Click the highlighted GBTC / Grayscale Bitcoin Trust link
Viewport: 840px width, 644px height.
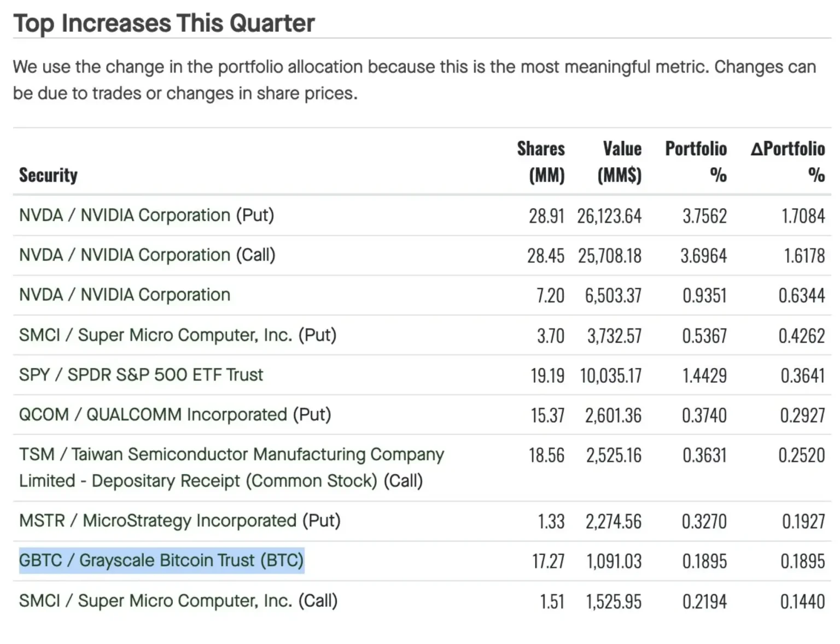(161, 561)
